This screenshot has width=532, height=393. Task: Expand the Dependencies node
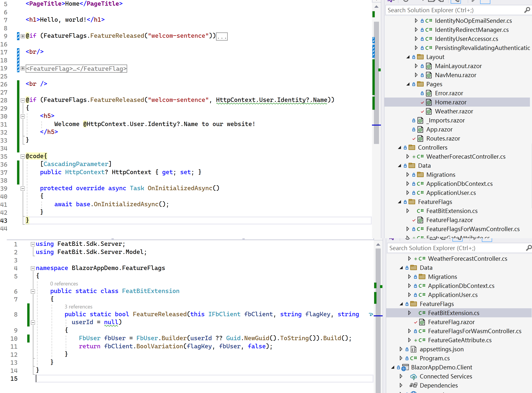[401, 385]
